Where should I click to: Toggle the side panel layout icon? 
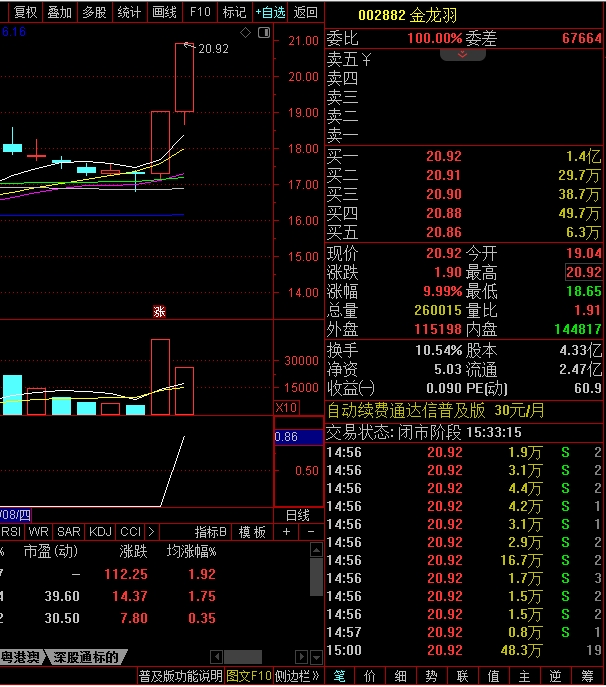click(264, 32)
